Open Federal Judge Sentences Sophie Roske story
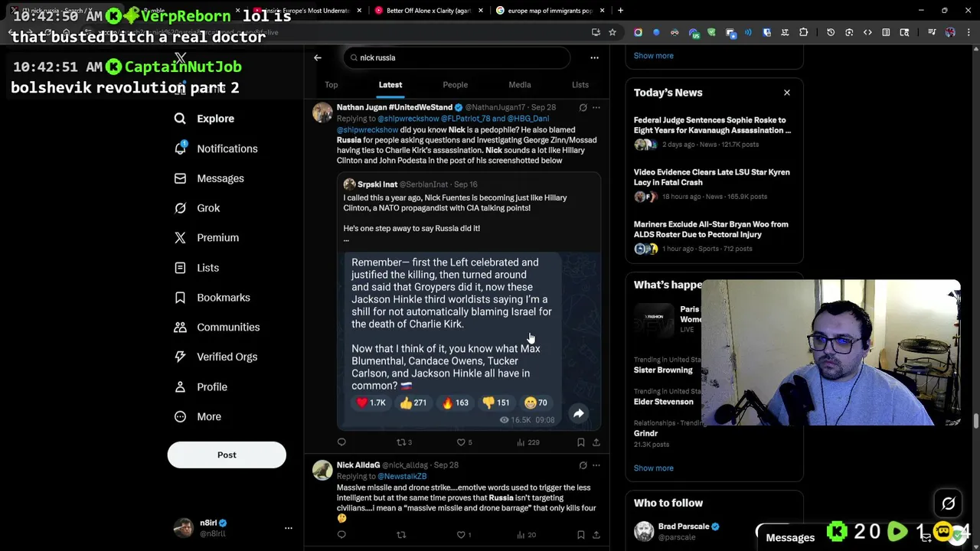 point(714,132)
